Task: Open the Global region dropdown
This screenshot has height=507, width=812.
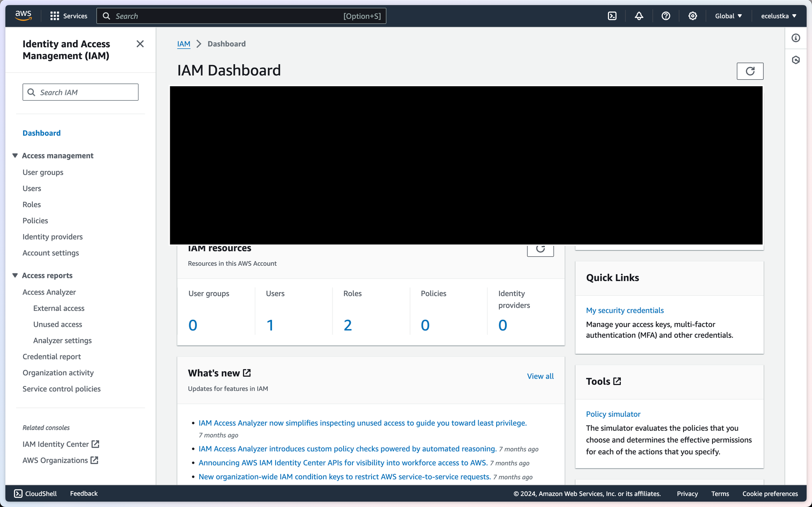Action: (x=728, y=16)
